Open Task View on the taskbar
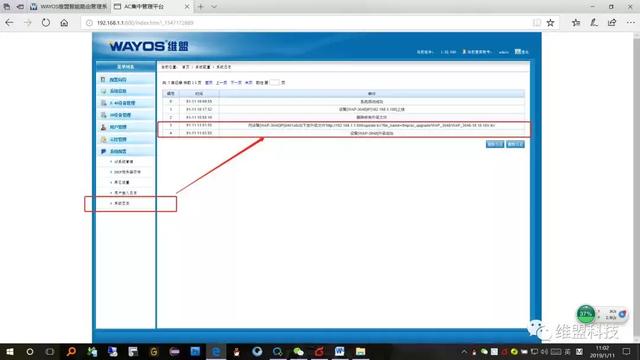The image size is (640, 360). 50,351
